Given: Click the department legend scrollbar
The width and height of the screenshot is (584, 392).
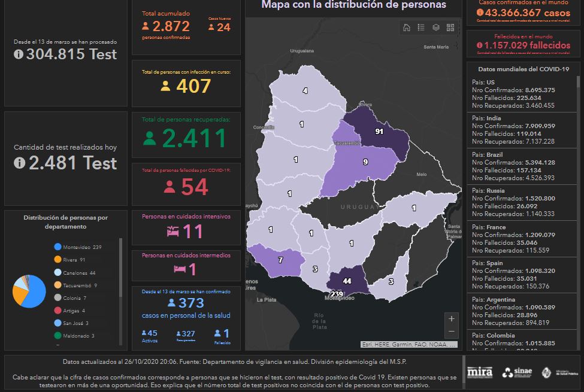Looking at the screenshot, I should [x=121, y=287].
